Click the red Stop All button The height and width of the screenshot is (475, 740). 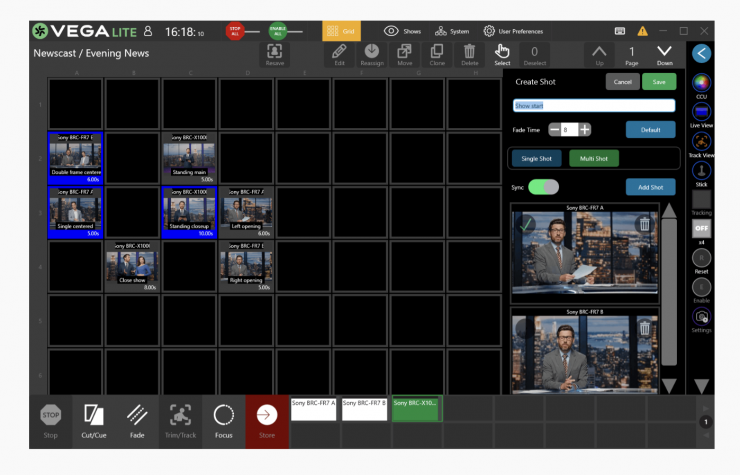[236, 31]
